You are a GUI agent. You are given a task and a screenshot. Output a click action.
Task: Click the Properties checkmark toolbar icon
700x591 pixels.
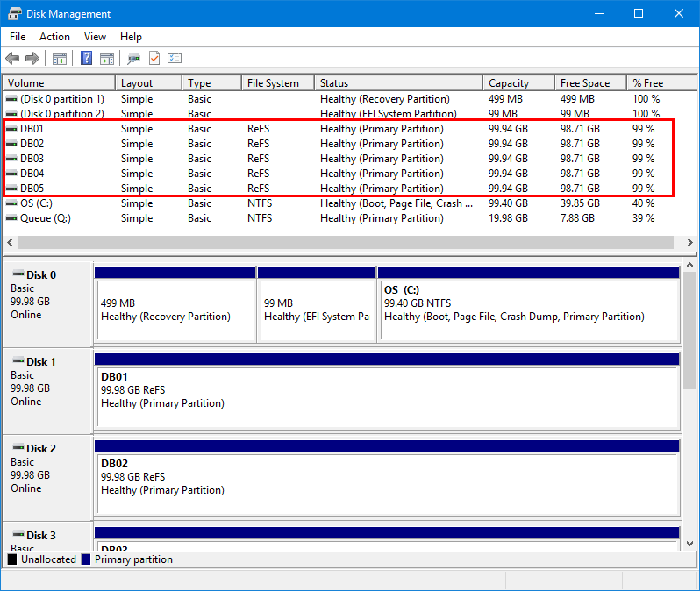[x=154, y=59]
